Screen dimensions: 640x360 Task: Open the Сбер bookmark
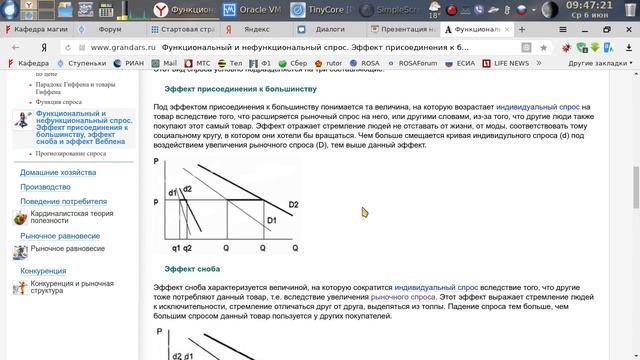point(293,63)
